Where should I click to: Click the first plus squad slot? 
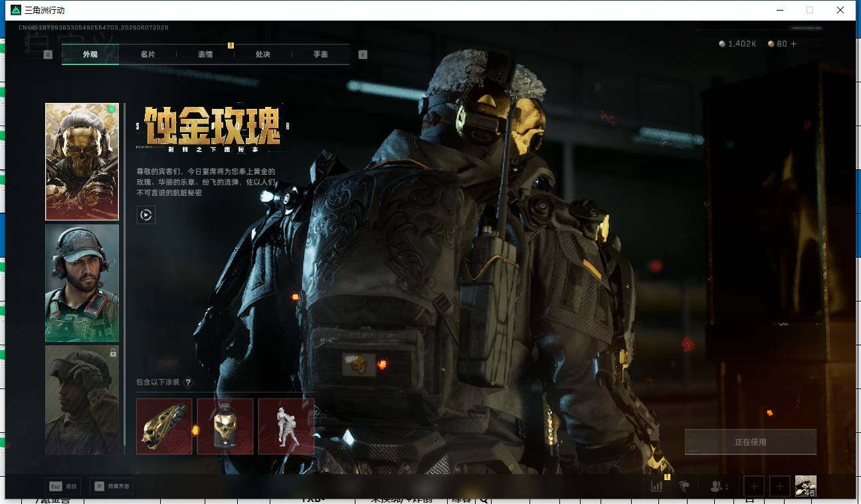(x=753, y=486)
